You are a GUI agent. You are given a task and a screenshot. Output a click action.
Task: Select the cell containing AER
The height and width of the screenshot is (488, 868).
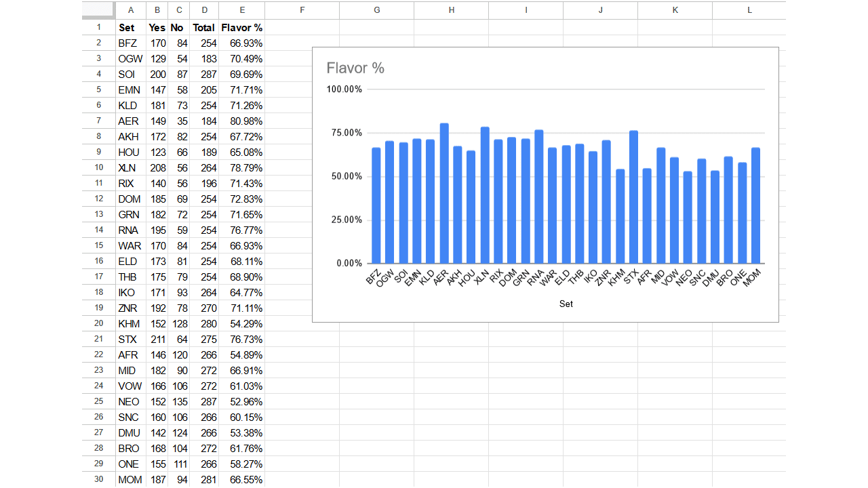click(x=130, y=121)
